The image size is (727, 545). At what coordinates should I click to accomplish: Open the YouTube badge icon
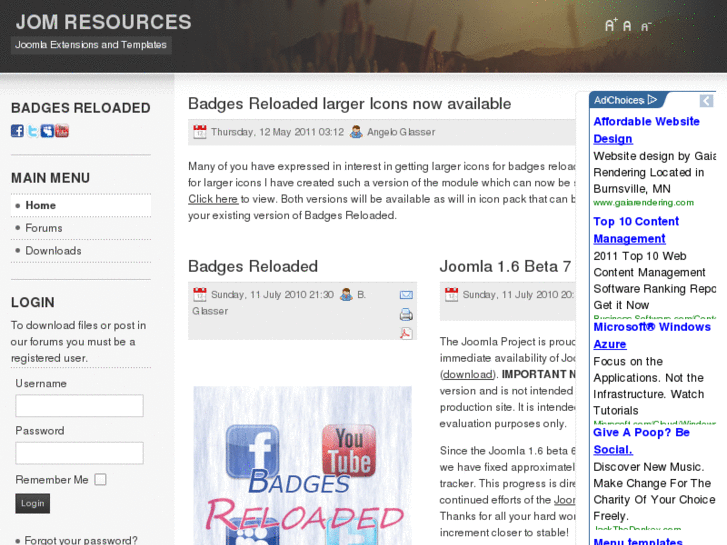click(62, 131)
